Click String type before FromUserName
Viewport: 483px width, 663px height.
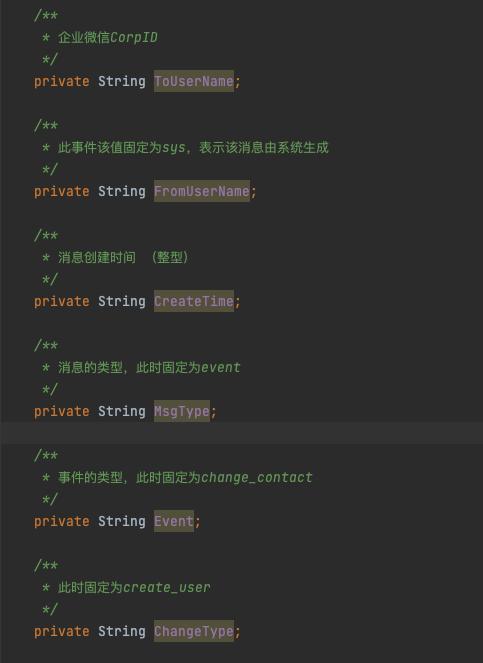click(122, 191)
